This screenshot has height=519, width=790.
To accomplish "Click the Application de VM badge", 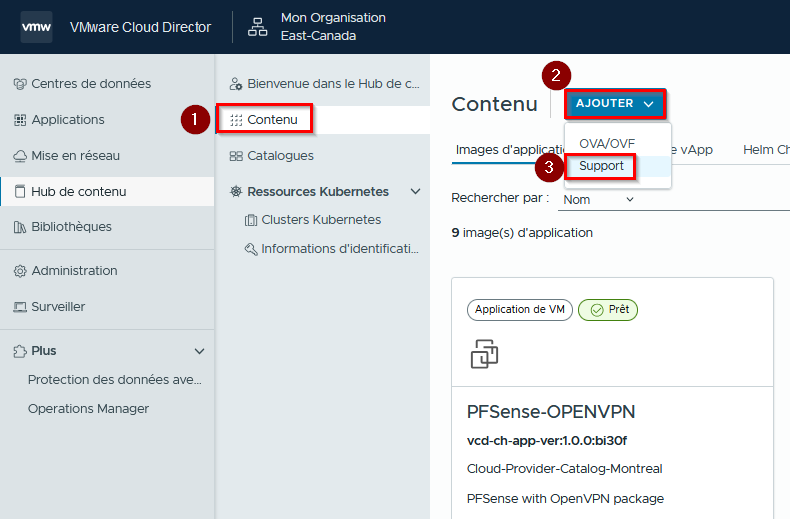I will coord(519,310).
